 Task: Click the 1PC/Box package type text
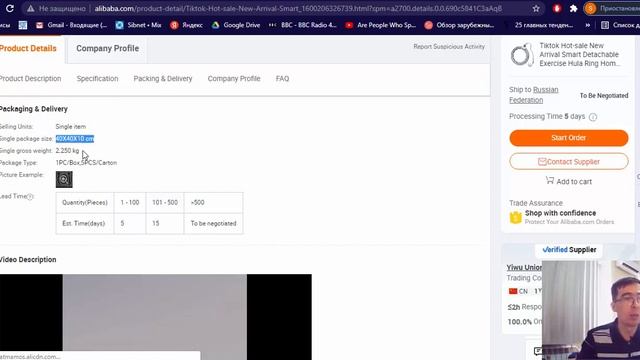coord(86,162)
